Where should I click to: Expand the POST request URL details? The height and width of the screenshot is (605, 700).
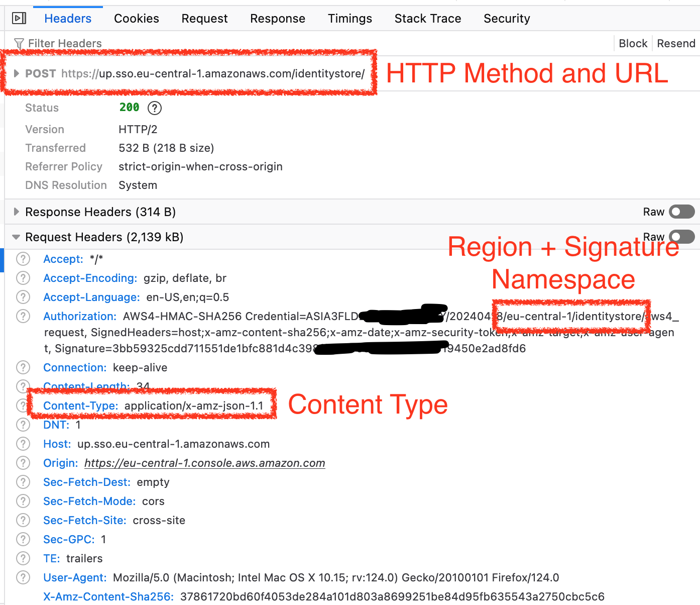[x=17, y=73]
